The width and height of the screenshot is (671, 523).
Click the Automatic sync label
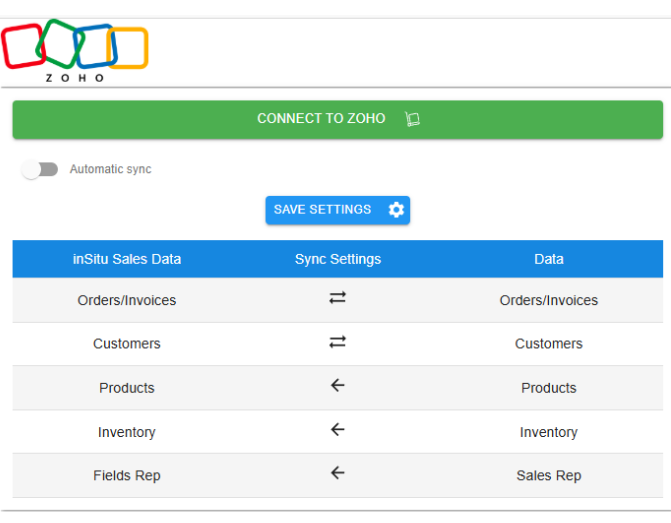pyautogui.click(x=110, y=169)
